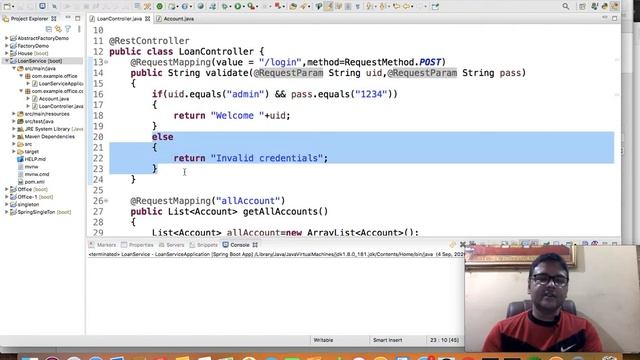Open Debug button dropdown arrow
640x360 pixels.
230,7
